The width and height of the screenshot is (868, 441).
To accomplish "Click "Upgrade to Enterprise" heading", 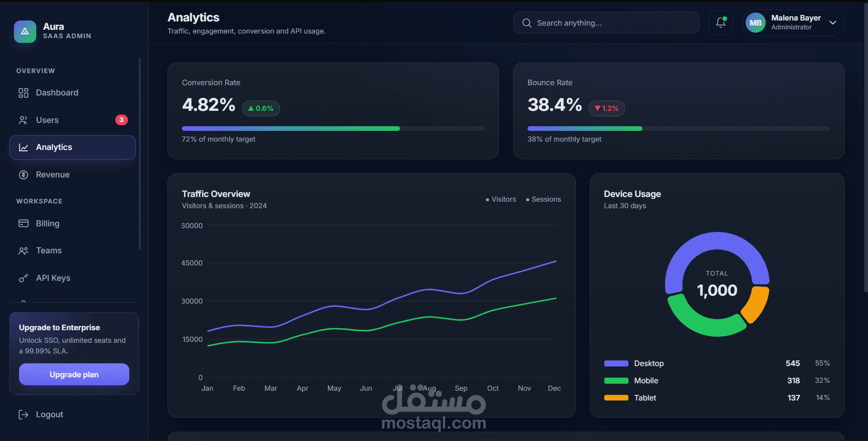I will pyautogui.click(x=60, y=328).
